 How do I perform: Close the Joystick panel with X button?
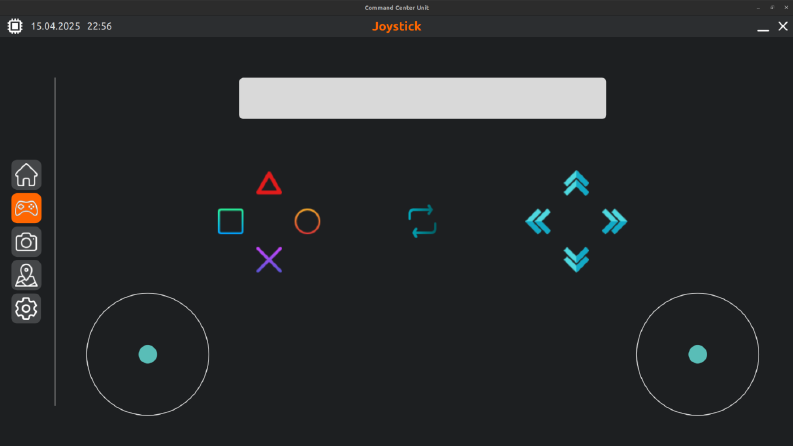pos(783,26)
